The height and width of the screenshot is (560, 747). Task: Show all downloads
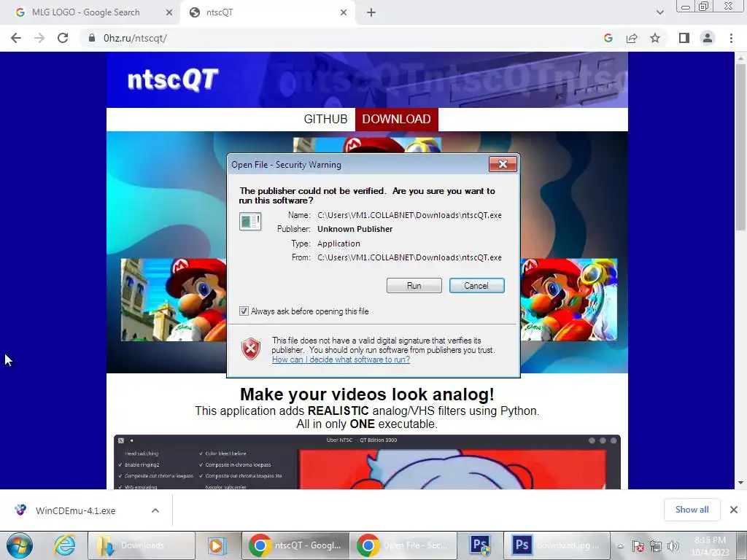pos(692,510)
